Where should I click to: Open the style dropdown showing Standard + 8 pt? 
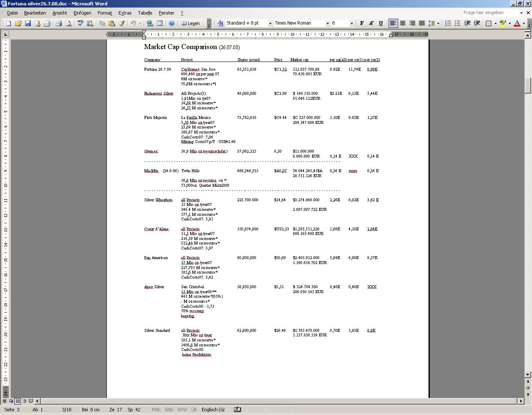[x=270, y=23]
